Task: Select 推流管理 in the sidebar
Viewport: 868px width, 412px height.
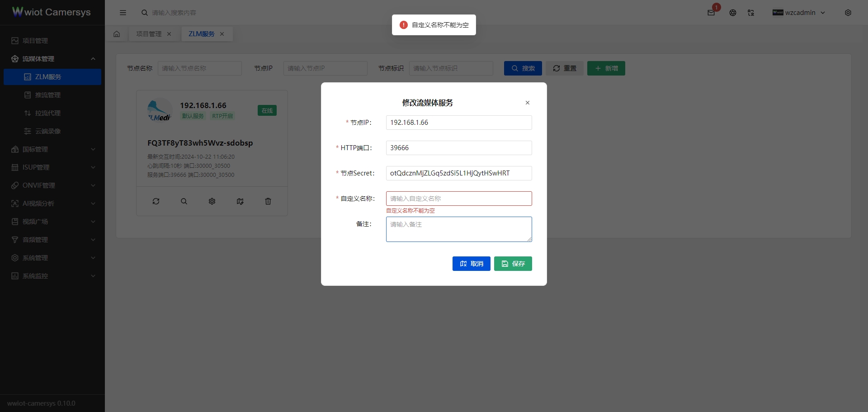Action: 48,95
